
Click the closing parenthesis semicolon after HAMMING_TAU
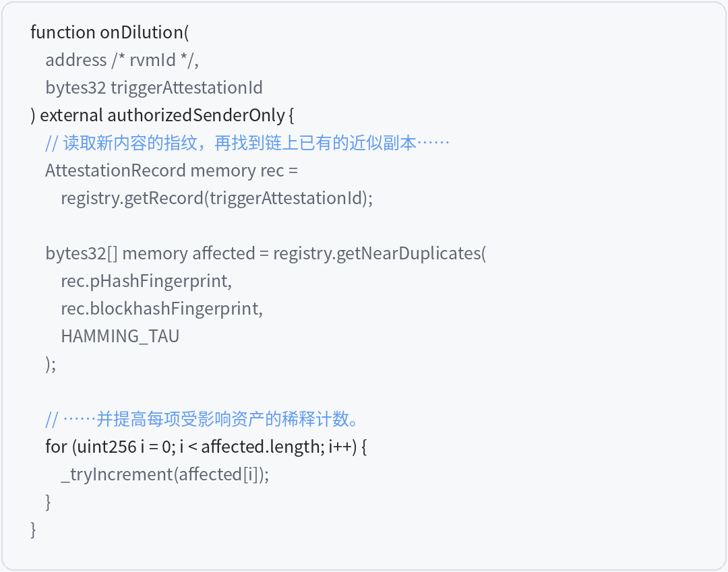[x=51, y=364]
